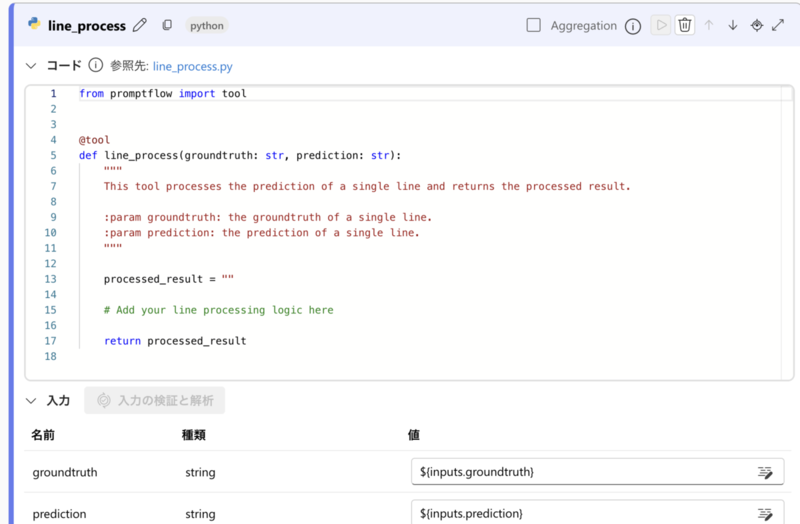Click the ':param groundtruth' docstring line
This screenshot has height=524, width=800.
(268, 217)
